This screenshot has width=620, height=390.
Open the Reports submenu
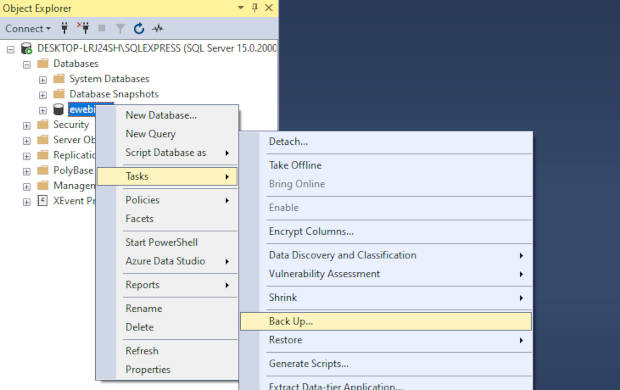click(167, 285)
